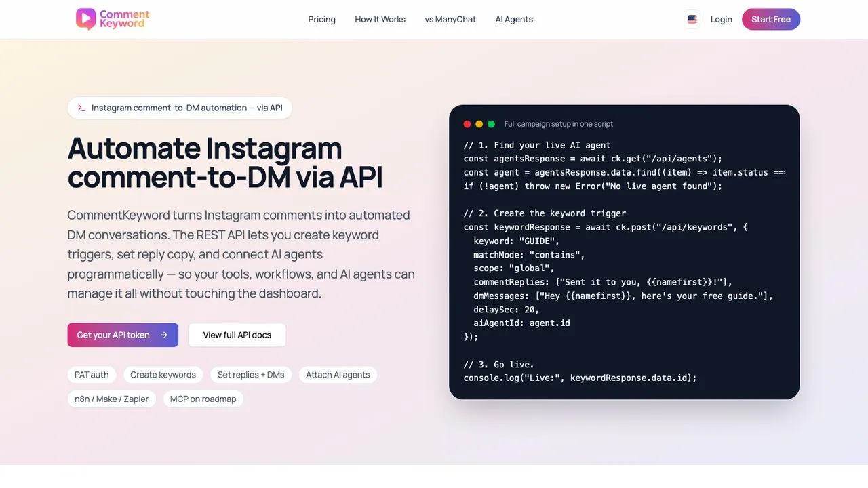Select the n8n / Make / Zapier tag
The width and height of the screenshot is (868, 488).
tap(112, 399)
